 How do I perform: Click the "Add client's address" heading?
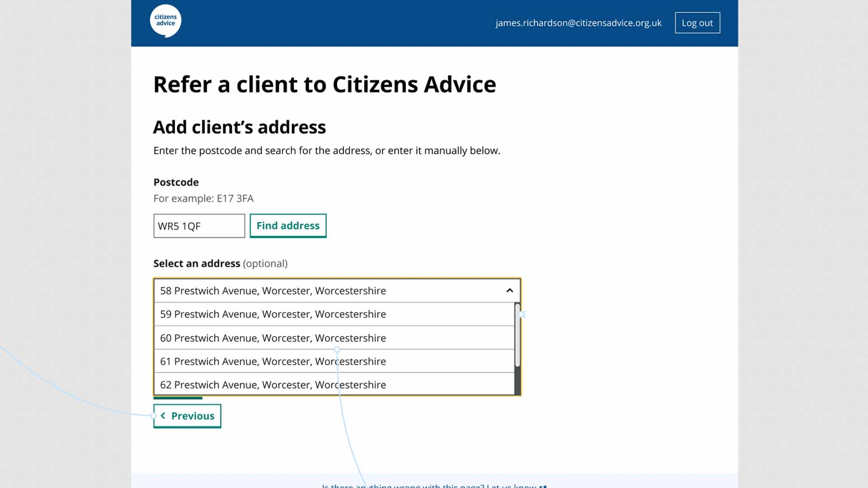click(x=240, y=127)
